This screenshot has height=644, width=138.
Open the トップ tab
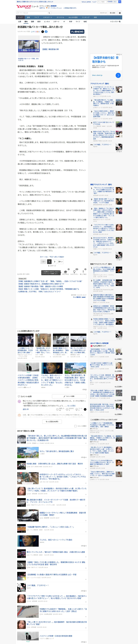coord(20,17)
